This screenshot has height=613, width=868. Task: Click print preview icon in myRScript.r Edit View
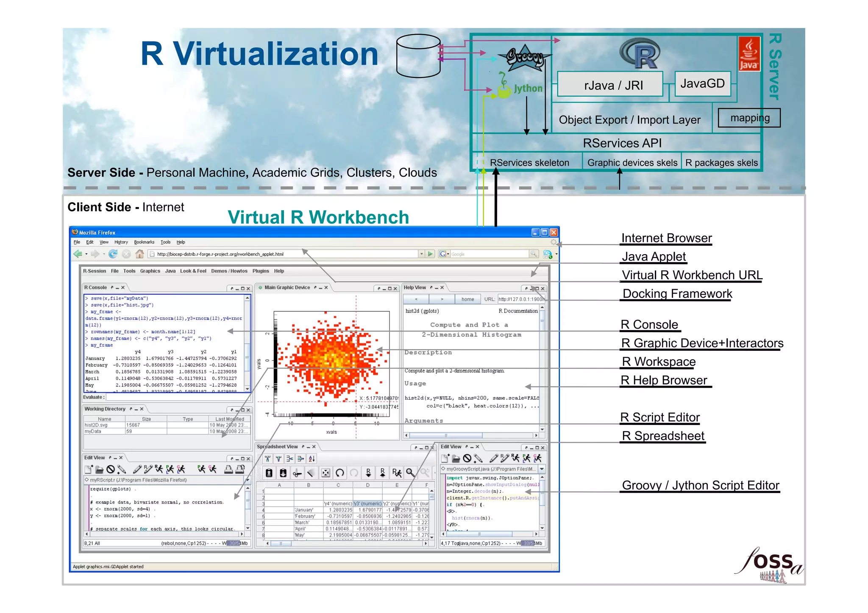240,469
